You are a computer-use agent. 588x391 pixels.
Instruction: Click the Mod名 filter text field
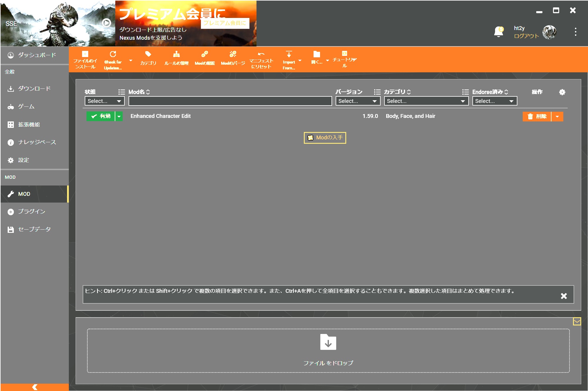(x=230, y=101)
